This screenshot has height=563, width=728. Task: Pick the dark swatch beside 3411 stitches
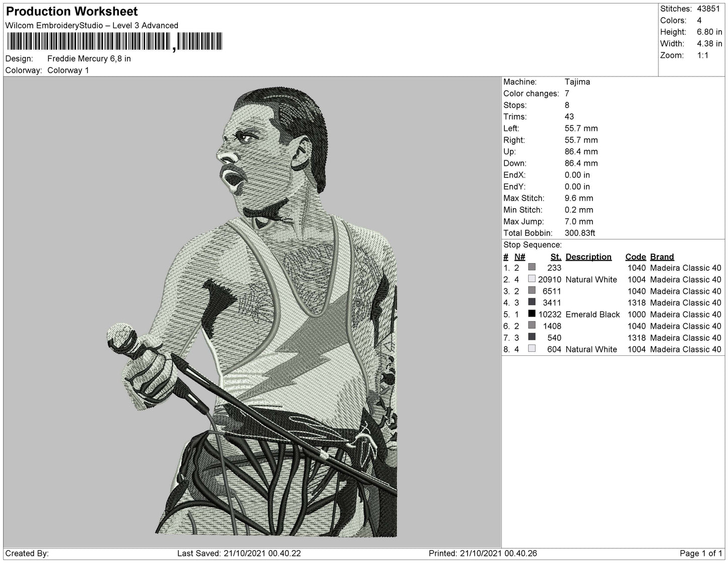[x=532, y=302]
